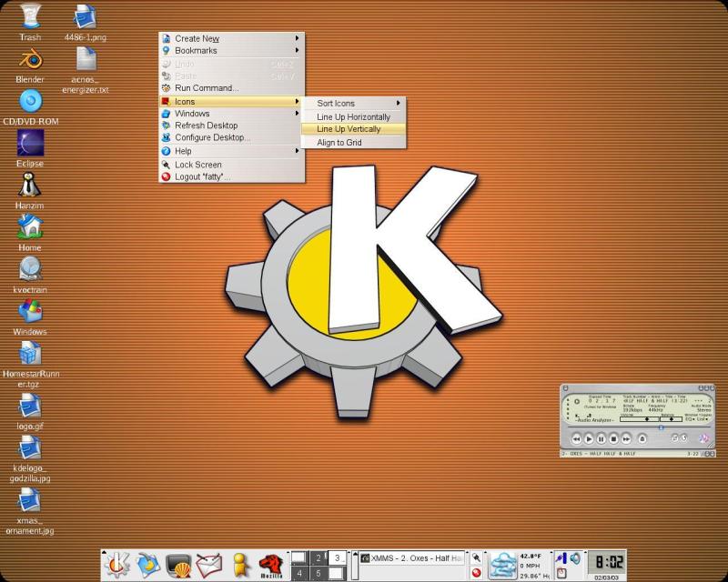Click the yellow figure icon in panel

[x=240, y=566]
